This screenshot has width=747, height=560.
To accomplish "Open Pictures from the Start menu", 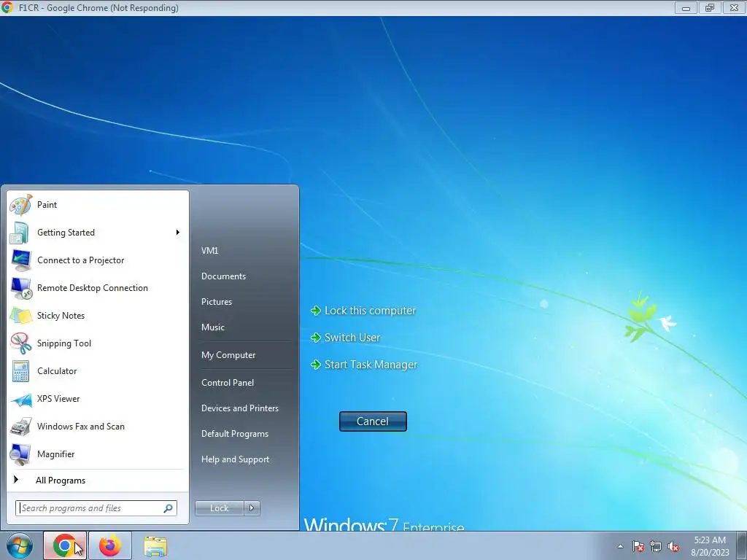I will coord(216,302).
